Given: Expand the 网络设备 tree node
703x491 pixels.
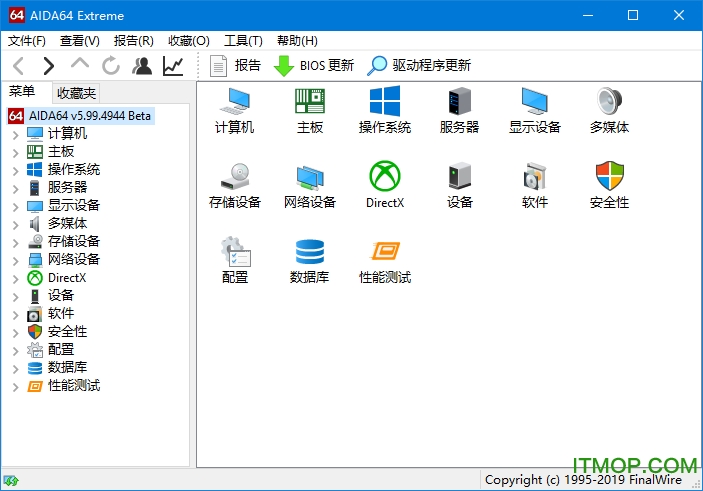Looking at the screenshot, I should coord(15,261).
